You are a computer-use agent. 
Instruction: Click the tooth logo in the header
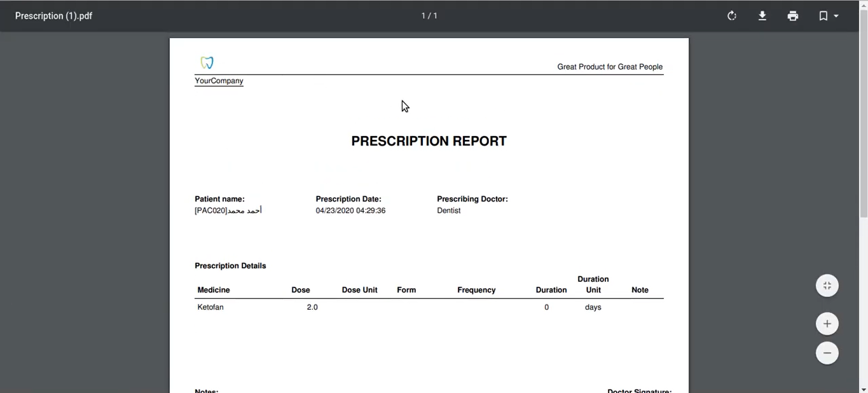(207, 62)
